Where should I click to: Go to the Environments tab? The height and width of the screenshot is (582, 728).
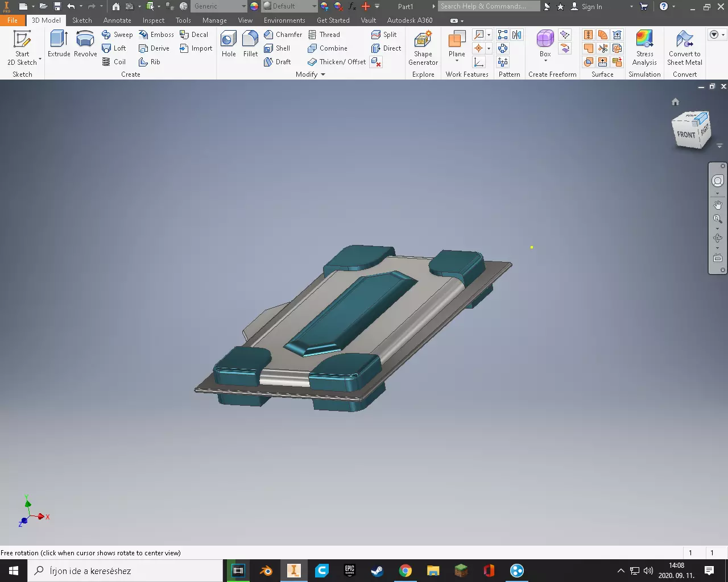coord(284,20)
